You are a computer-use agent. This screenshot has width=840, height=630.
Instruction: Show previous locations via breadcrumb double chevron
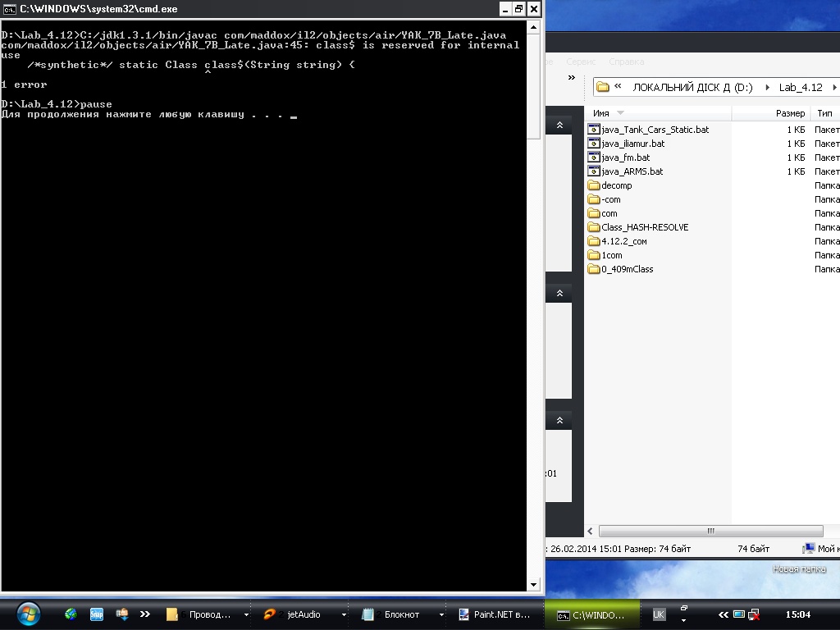pos(618,86)
